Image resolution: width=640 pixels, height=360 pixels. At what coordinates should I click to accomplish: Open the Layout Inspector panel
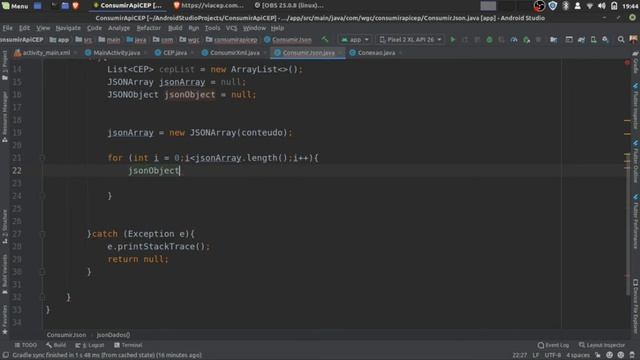pyautogui.click(x=602, y=345)
